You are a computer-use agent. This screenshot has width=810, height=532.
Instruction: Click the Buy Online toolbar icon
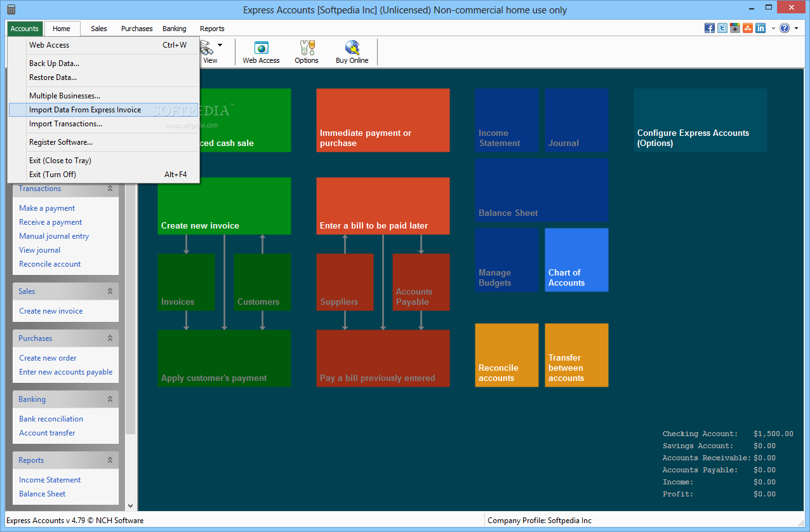point(352,52)
